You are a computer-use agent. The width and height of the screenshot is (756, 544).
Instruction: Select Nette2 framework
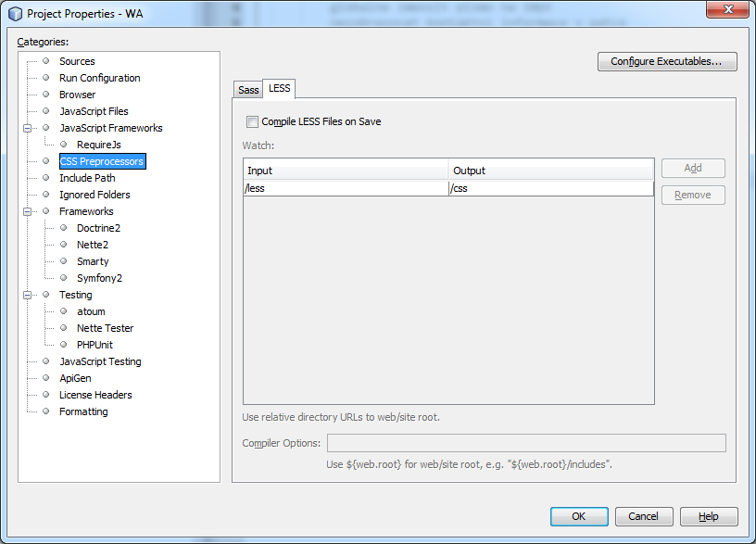pos(93,245)
